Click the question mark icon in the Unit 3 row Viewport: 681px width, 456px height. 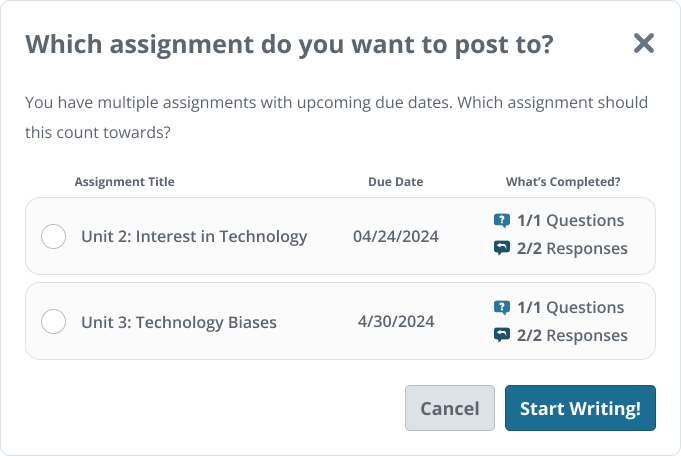[502, 307]
